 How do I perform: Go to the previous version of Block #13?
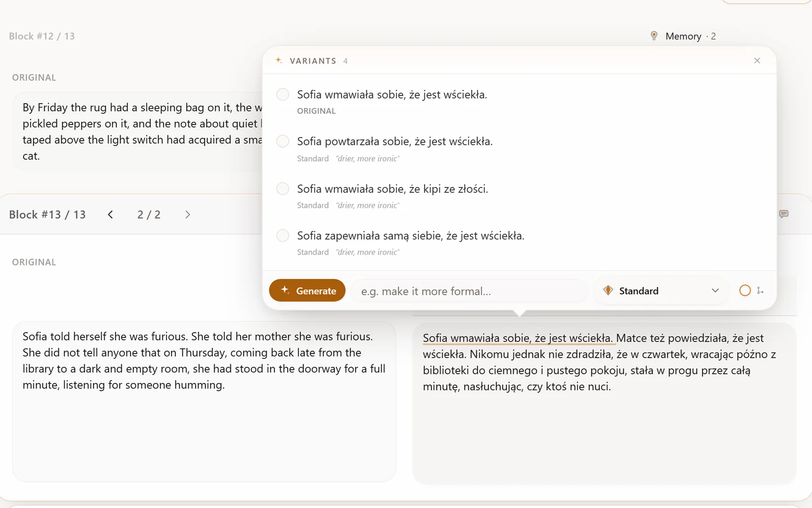click(x=110, y=214)
